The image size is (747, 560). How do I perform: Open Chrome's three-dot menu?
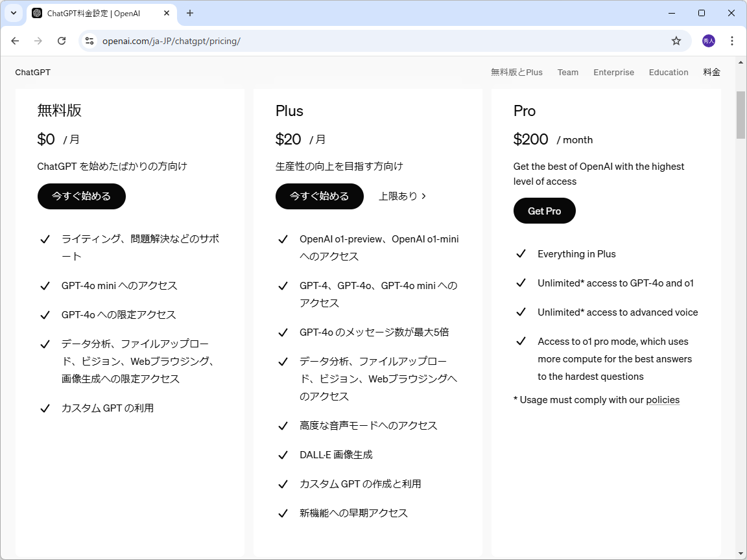click(x=731, y=40)
